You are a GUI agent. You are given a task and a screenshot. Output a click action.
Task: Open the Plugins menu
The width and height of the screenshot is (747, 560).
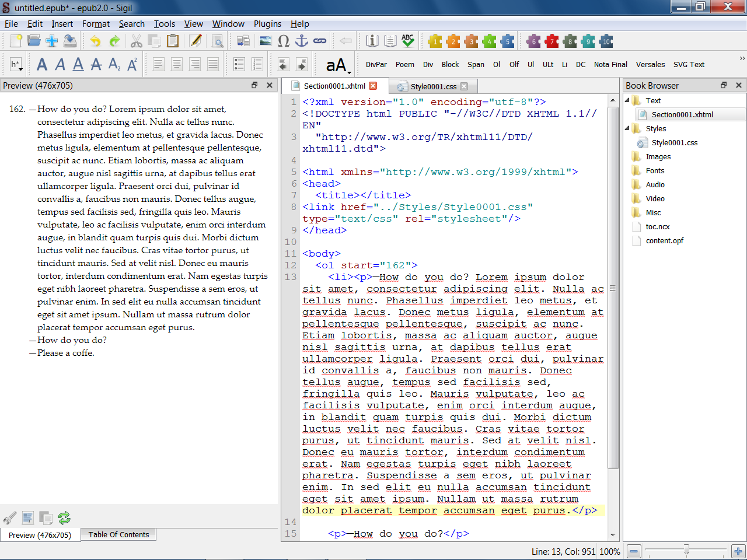point(267,24)
